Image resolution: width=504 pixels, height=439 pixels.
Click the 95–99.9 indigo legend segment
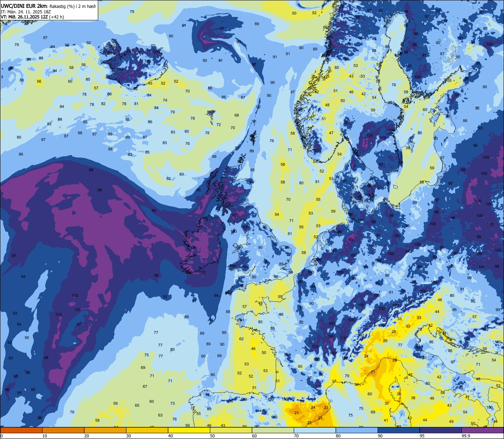click(x=441, y=430)
